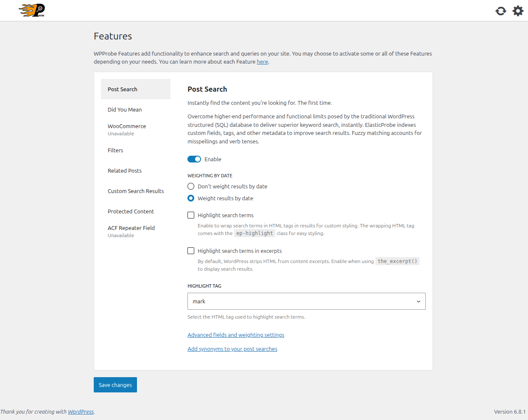Viewport: 528px width, 420px height.
Task: Click the "here" learn more link
Action: (x=262, y=62)
